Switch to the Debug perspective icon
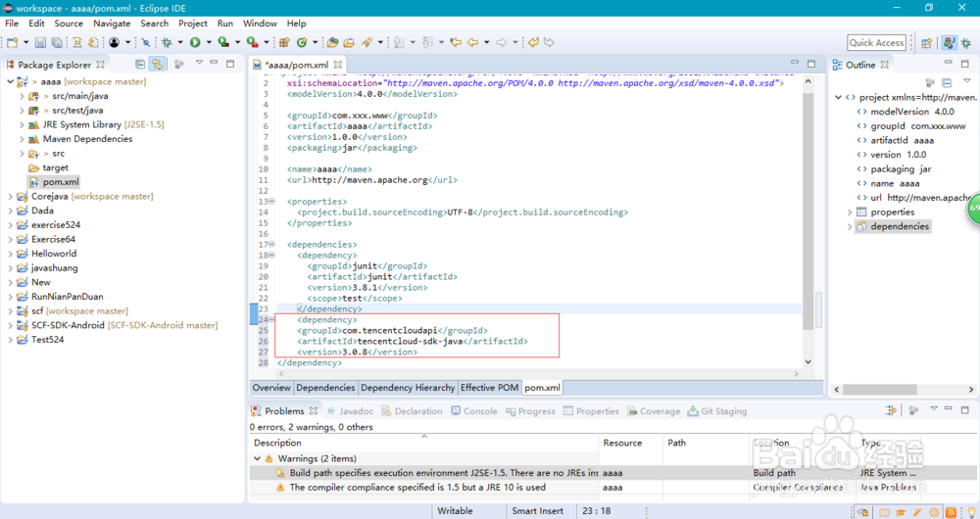The width and height of the screenshot is (980, 519). pos(966,42)
